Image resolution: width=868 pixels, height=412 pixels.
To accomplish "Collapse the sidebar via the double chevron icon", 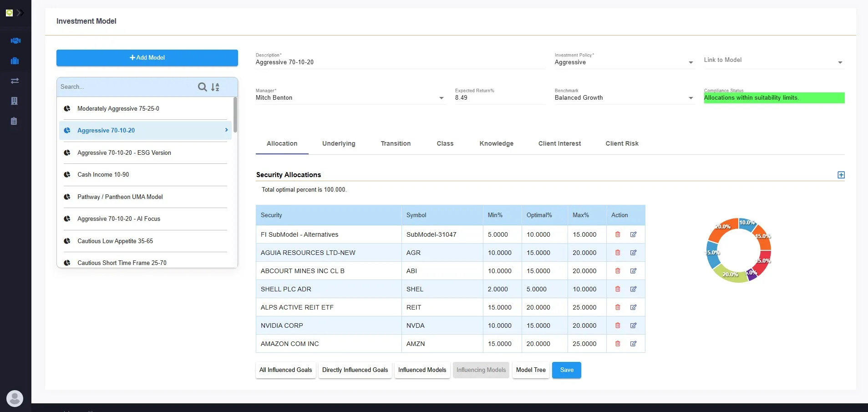I will pos(20,13).
